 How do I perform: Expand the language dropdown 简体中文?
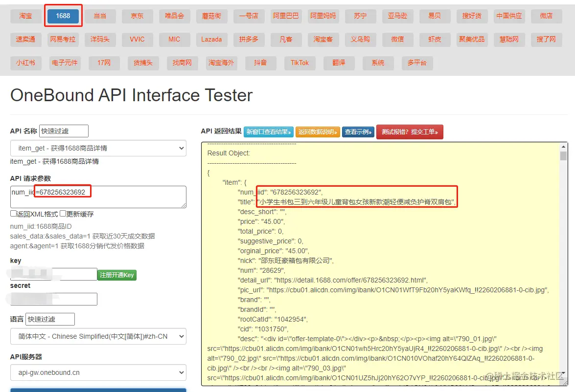pyautogui.click(x=98, y=336)
